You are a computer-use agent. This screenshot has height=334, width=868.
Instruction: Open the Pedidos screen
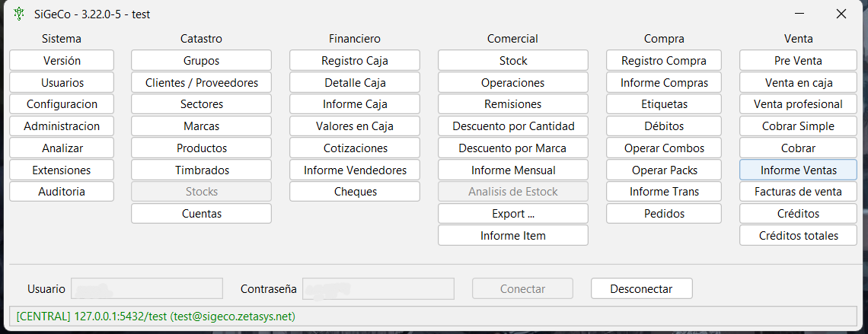663,214
